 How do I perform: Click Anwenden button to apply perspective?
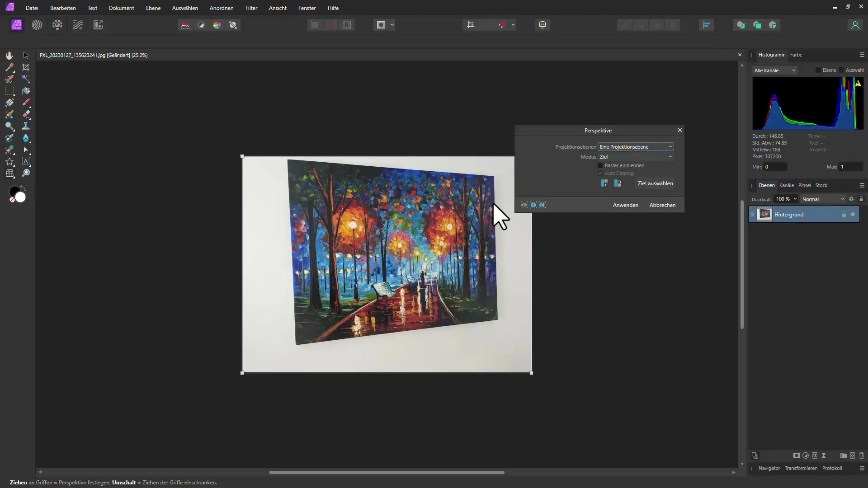[625, 205]
